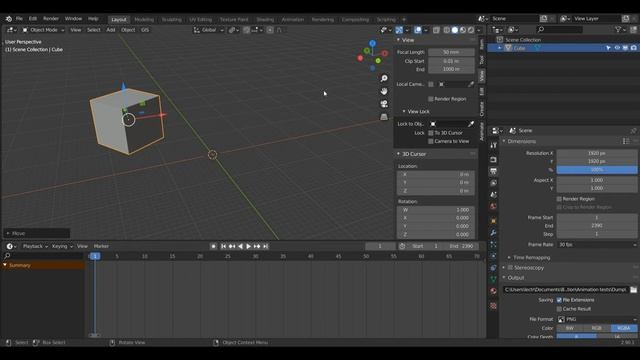Click the Frame End 2390 field

[x=597, y=226]
